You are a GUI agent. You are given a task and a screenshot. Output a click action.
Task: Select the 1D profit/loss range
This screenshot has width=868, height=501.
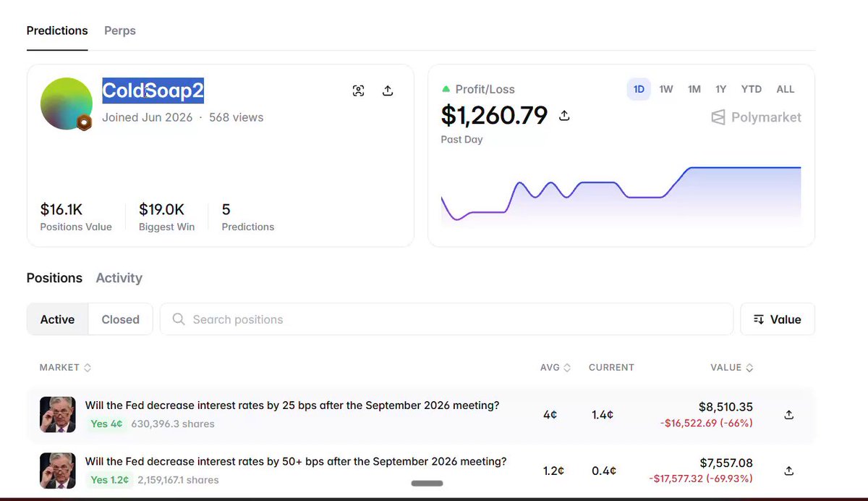point(639,89)
